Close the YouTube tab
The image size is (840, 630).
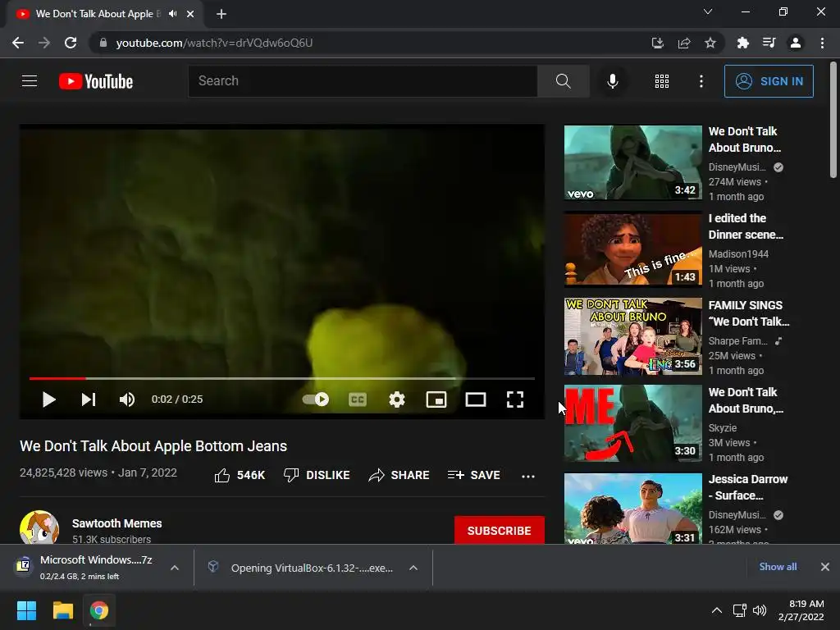[x=190, y=14]
